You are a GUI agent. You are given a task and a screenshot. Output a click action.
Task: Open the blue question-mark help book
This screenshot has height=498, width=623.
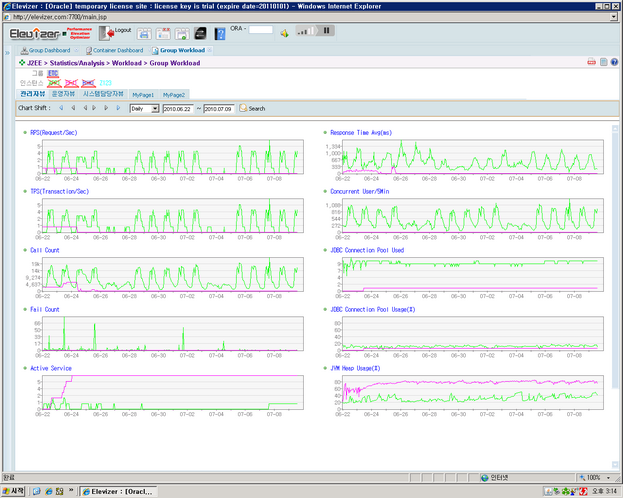click(220, 34)
